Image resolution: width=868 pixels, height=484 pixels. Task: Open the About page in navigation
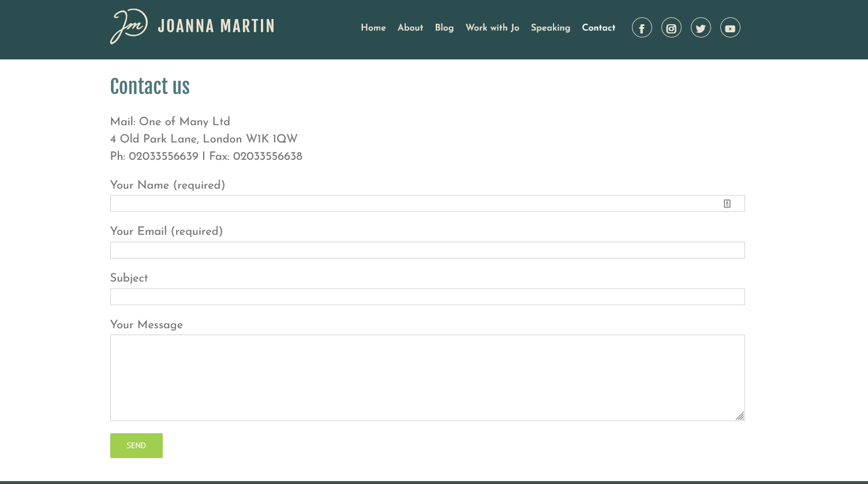pyautogui.click(x=410, y=28)
